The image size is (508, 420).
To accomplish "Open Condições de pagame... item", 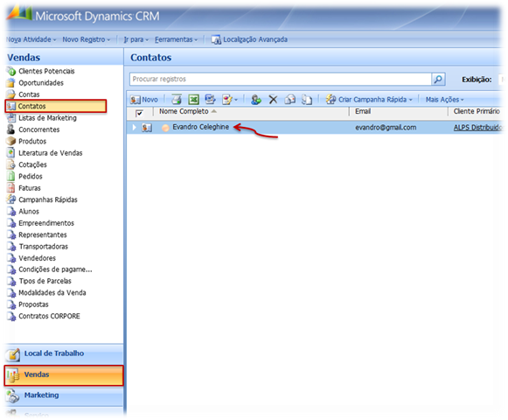I will (x=55, y=269).
